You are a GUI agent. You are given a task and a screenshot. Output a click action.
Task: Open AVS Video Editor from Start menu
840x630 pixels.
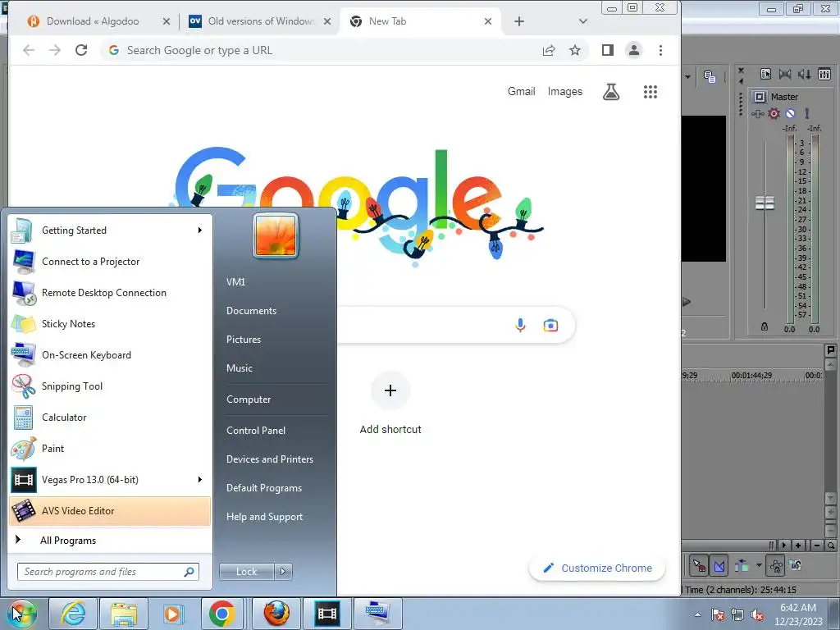pos(110,510)
